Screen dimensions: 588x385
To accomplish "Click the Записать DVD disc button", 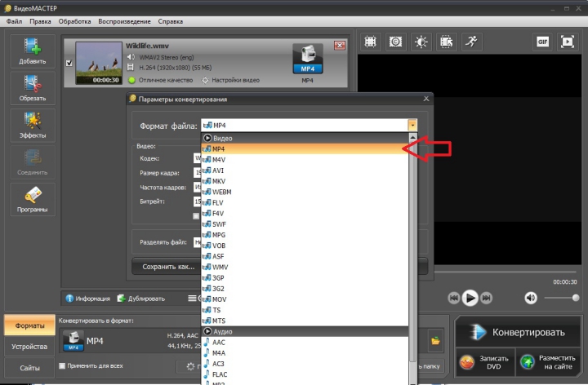I will [x=486, y=362].
